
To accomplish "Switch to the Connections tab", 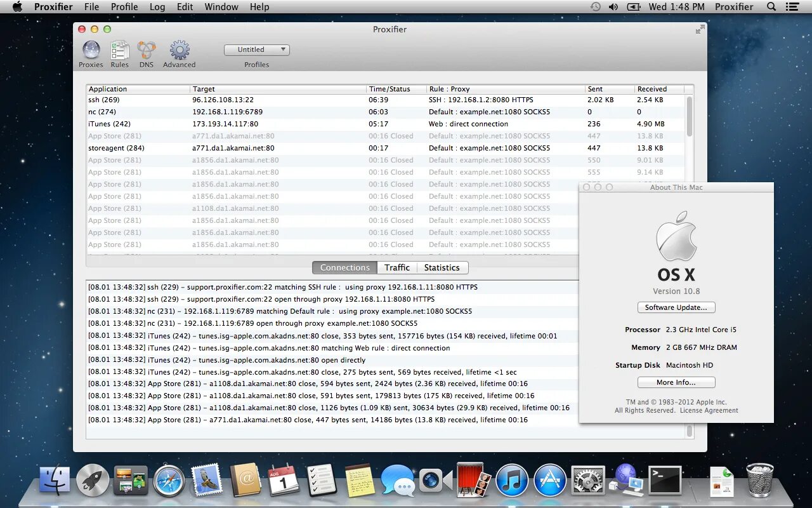I will click(344, 267).
